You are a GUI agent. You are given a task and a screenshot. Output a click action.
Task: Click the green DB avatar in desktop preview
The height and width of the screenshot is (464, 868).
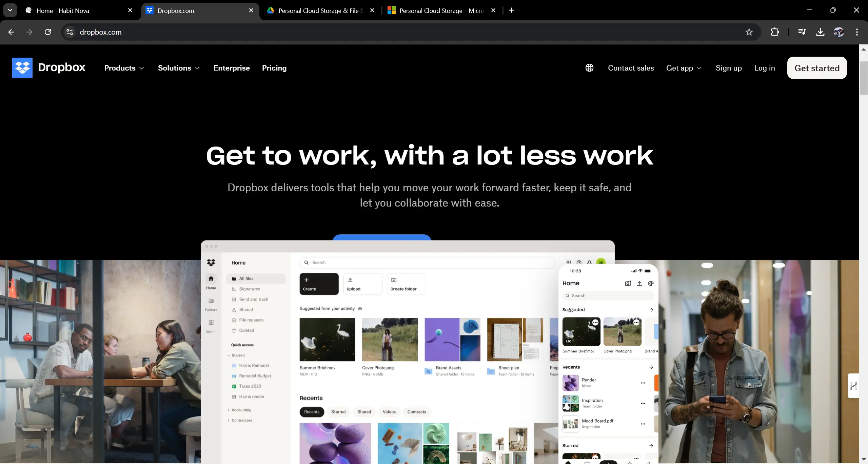point(601,262)
